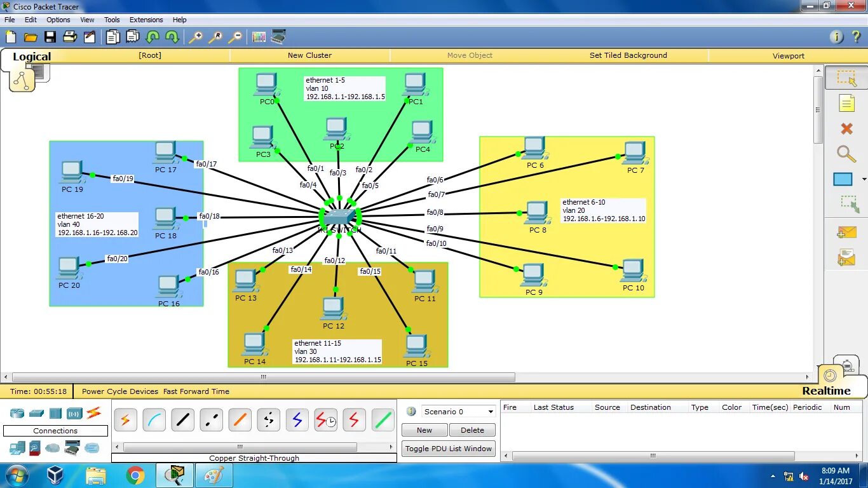Image resolution: width=868 pixels, height=488 pixels.
Task: Choose the Select tool in right sidebar
Action: pyautogui.click(x=846, y=78)
